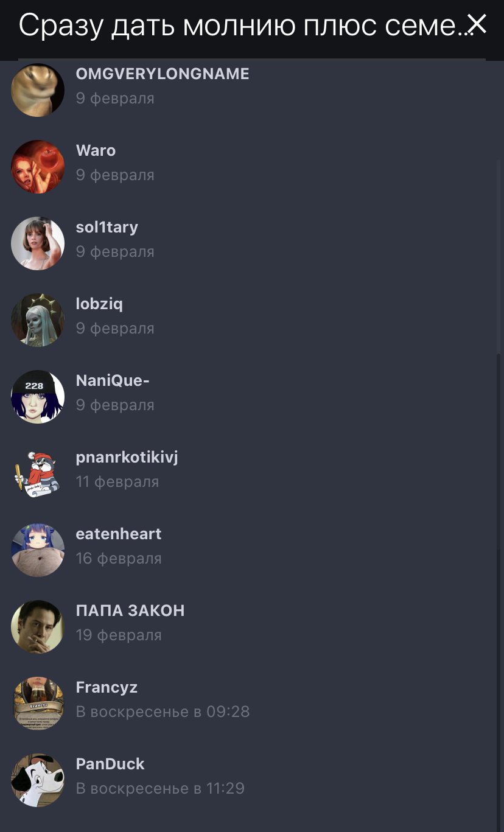Open the Waro username link

[96, 150]
